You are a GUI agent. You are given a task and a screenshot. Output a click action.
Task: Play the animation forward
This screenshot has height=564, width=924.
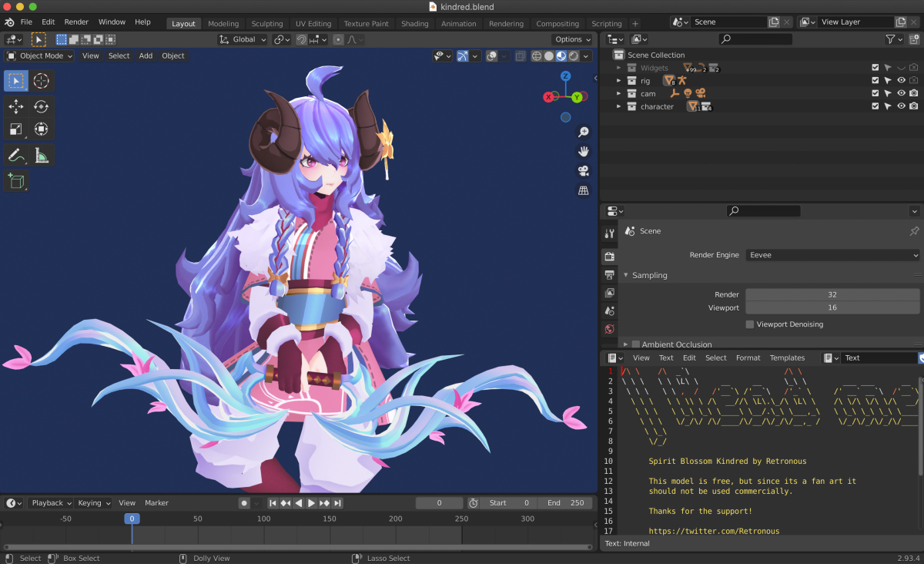click(311, 503)
